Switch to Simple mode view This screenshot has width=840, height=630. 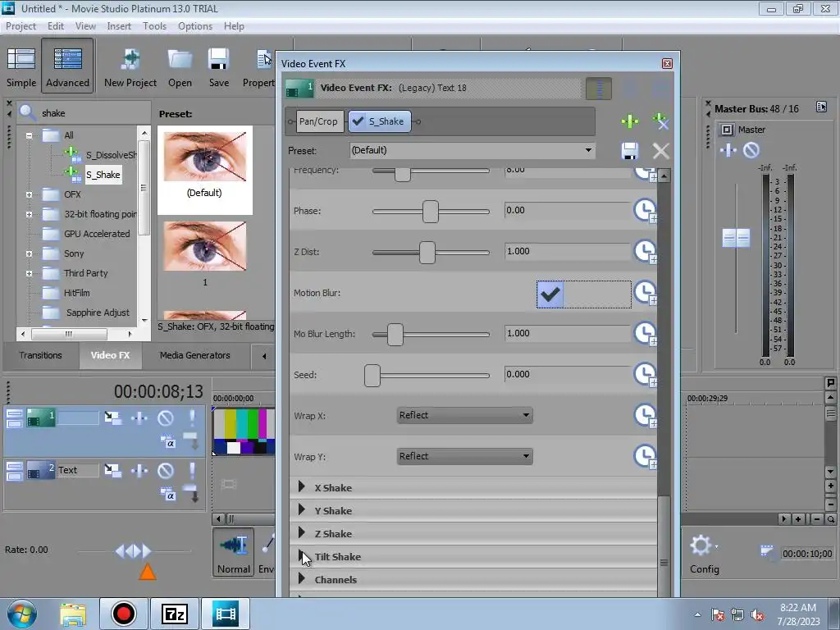coord(21,66)
